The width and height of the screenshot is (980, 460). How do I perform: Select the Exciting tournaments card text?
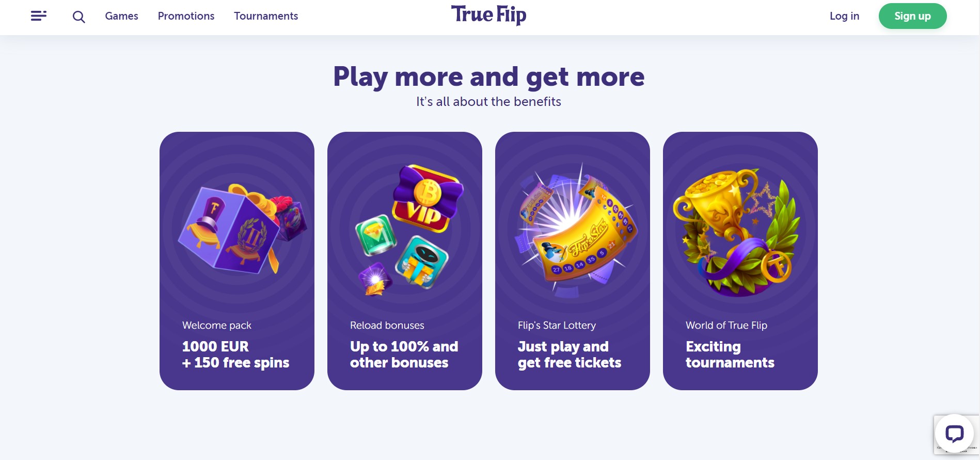point(730,355)
